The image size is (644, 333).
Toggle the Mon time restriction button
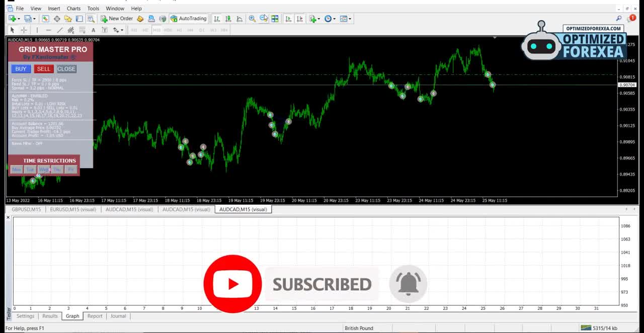tap(17, 170)
